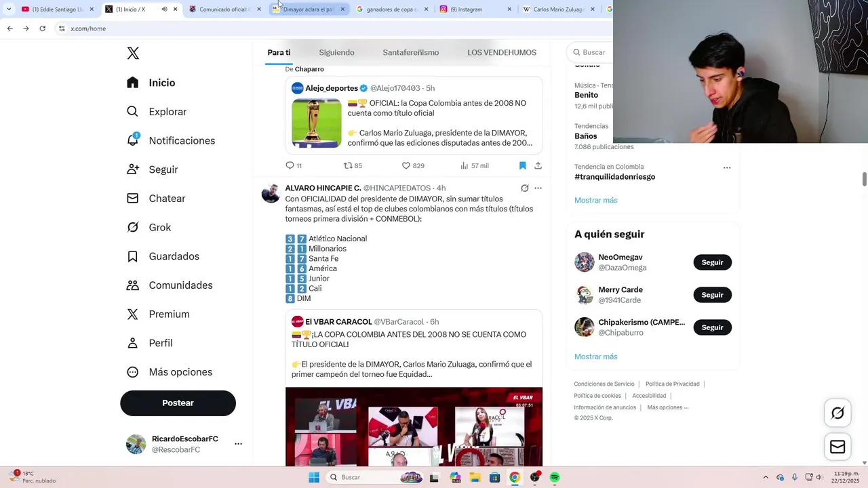The width and height of the screenshot is (868, 488).
Task: Open #tranquilidadenriesgo trend
Action: 614,177
